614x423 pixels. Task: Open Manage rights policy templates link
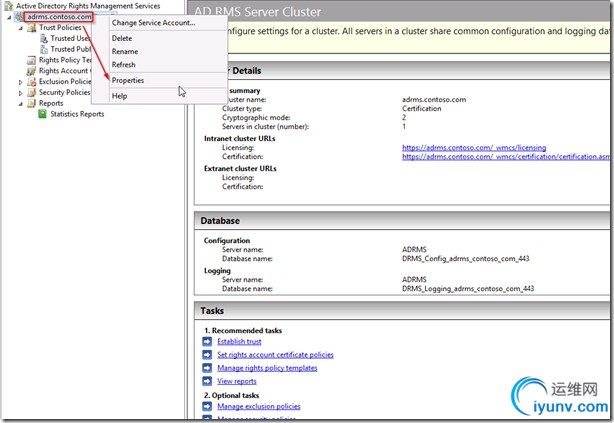point(267,368)
